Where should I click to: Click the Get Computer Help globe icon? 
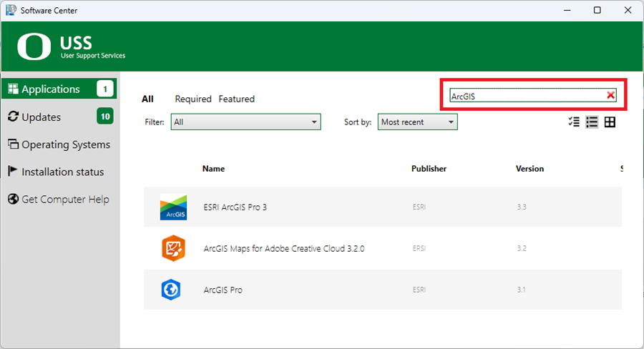(13, 199)
